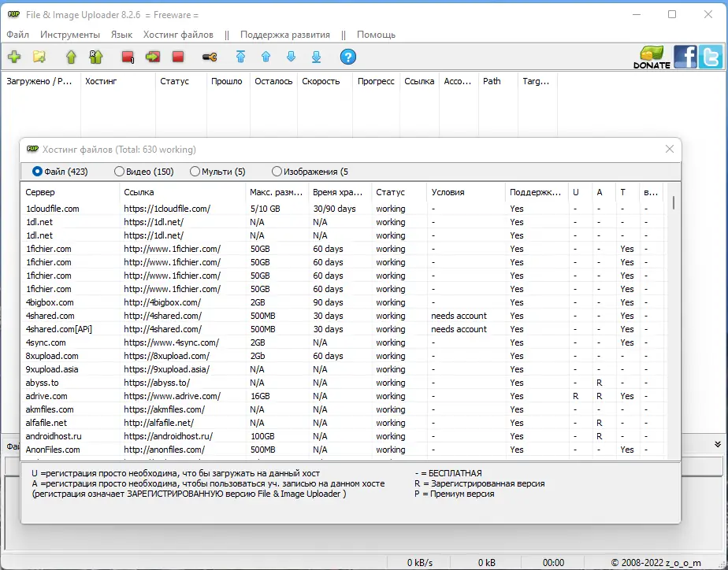Viewport: 728px width, 570px height.
Task: Click the main window Осталось column header
Action: [x=273, y=81]
